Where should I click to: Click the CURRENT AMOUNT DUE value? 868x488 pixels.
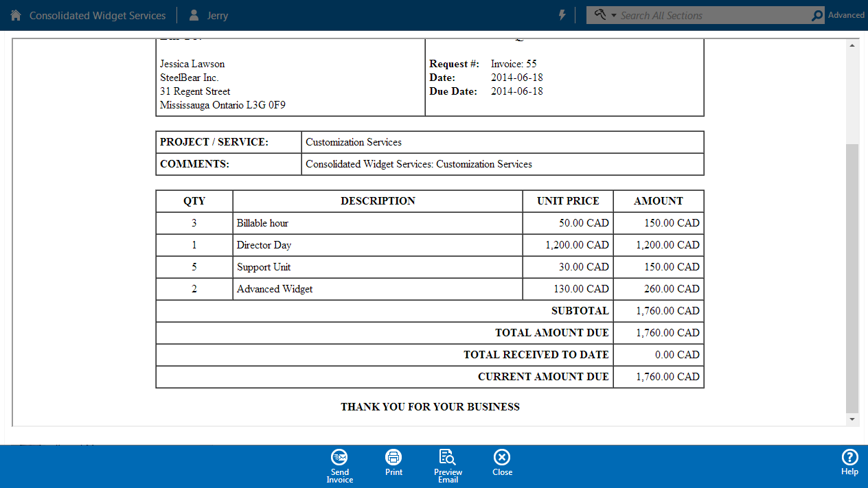667,377
